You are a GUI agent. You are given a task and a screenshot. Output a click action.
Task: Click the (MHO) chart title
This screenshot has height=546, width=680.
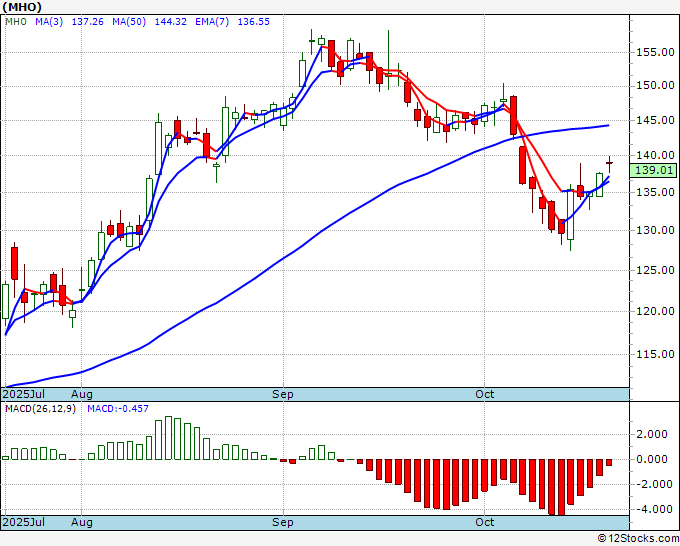point(22,7)
